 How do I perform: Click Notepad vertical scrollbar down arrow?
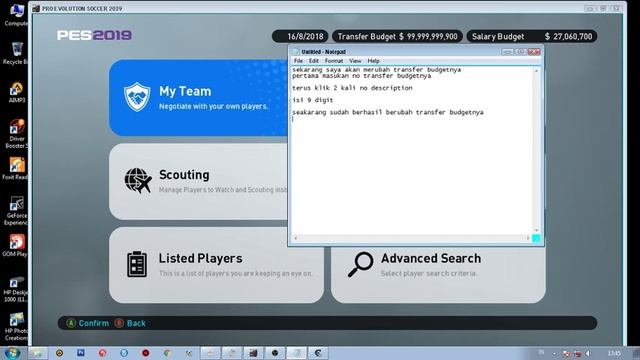536,231
